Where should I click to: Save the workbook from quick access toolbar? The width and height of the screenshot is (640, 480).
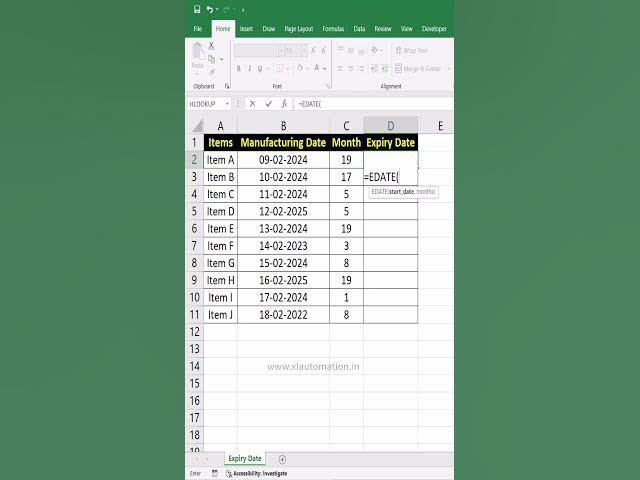197,9
